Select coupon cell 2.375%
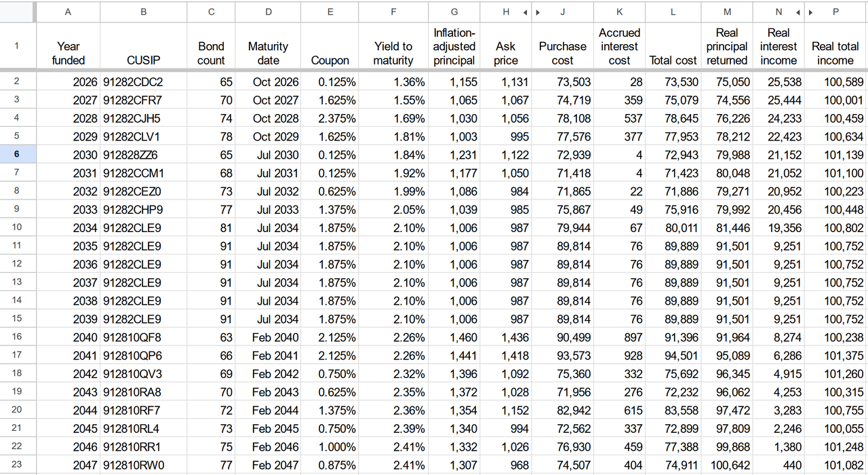This screenshot has width=868, height=475. point(330,119)
